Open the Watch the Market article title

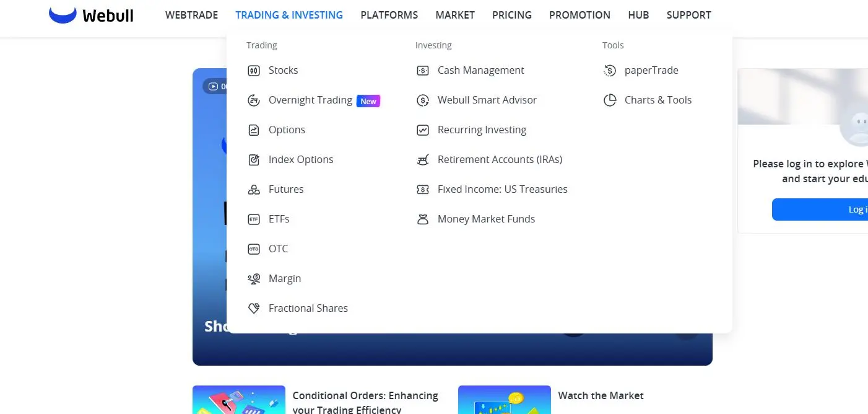(601, 395)
